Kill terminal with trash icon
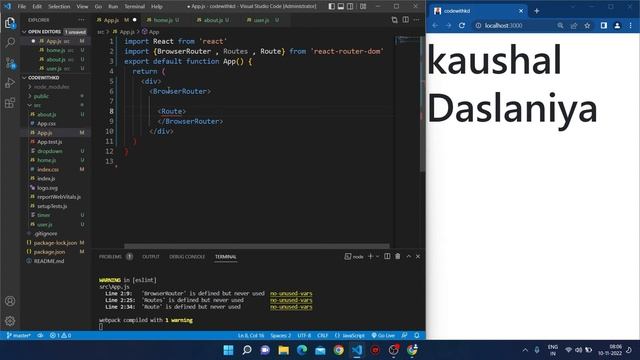 [x=398, y=256]
